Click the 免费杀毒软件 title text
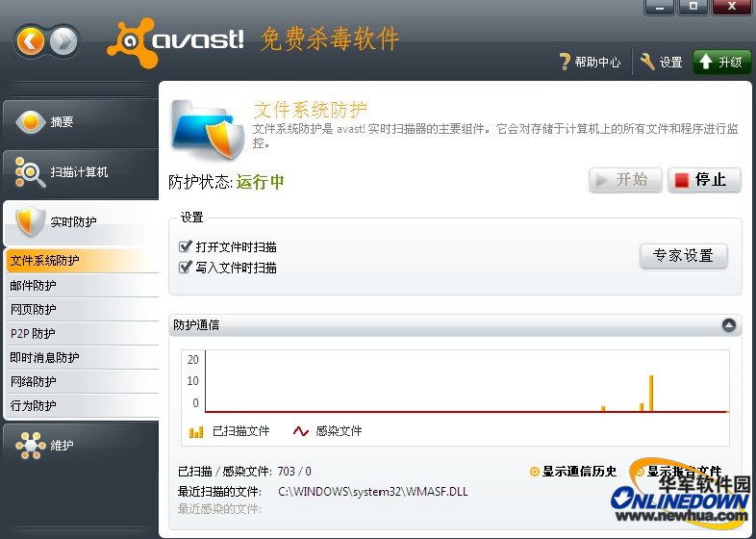The width and height of the screenshot is (756, 539). [330, 39]
